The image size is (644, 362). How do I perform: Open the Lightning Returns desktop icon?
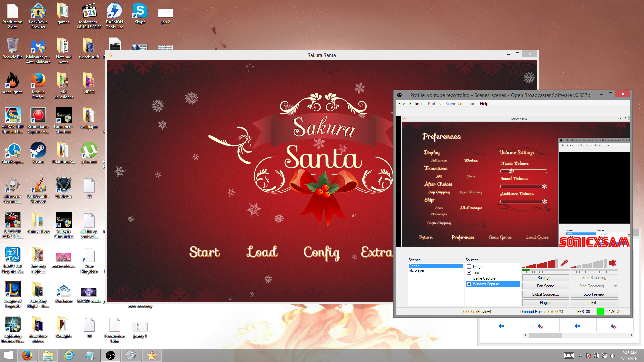coord(13,330)
